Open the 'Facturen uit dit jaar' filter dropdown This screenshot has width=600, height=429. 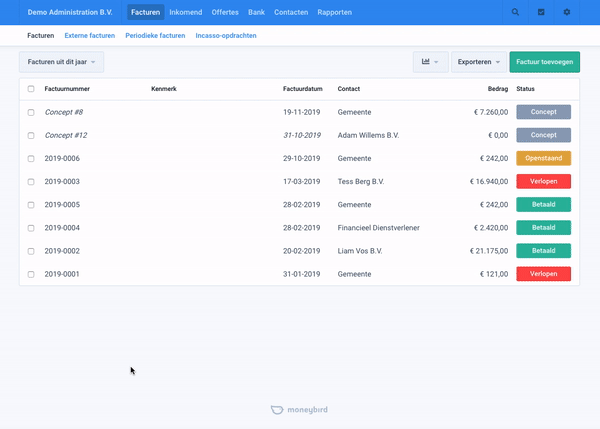tap(61, 62)
